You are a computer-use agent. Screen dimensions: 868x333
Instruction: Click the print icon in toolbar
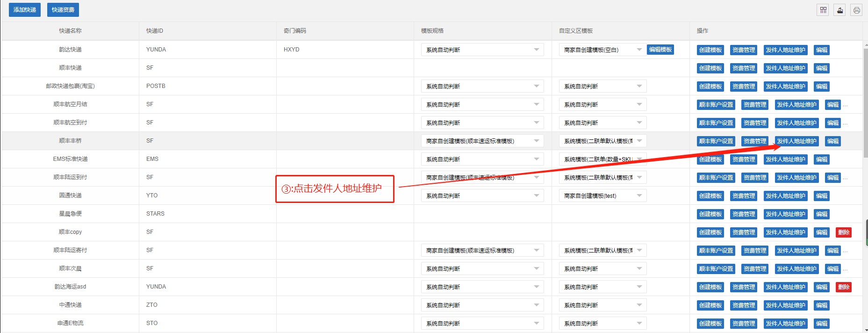point(856,10)
